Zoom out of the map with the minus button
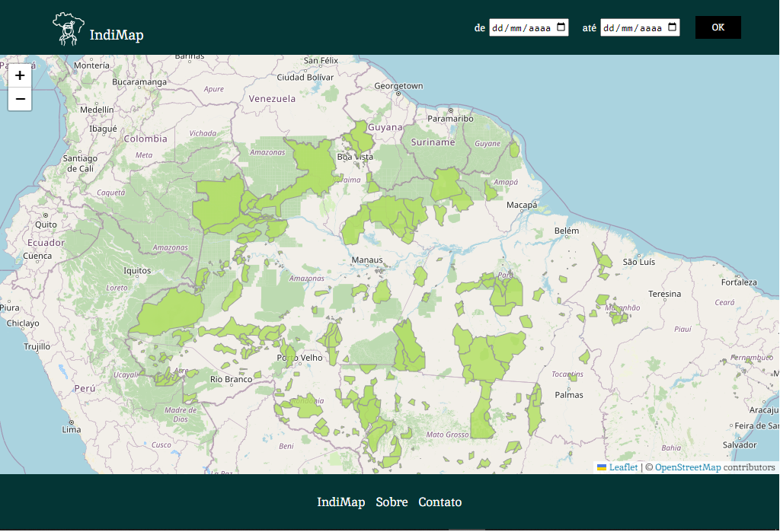The height and width of the screenshot is (532, 780). 20,99
